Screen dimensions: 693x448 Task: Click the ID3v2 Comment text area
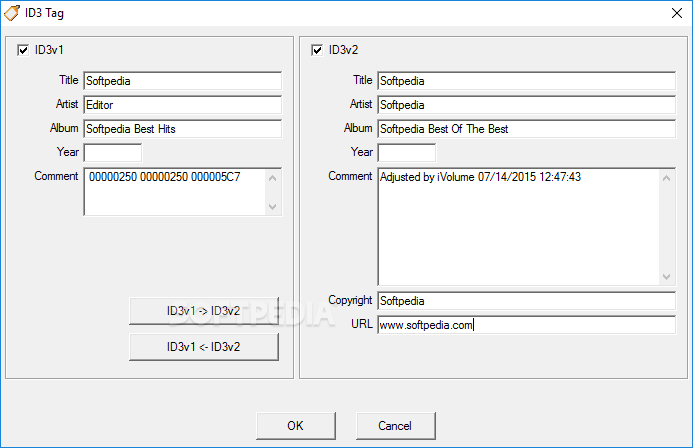coord(518,226)
